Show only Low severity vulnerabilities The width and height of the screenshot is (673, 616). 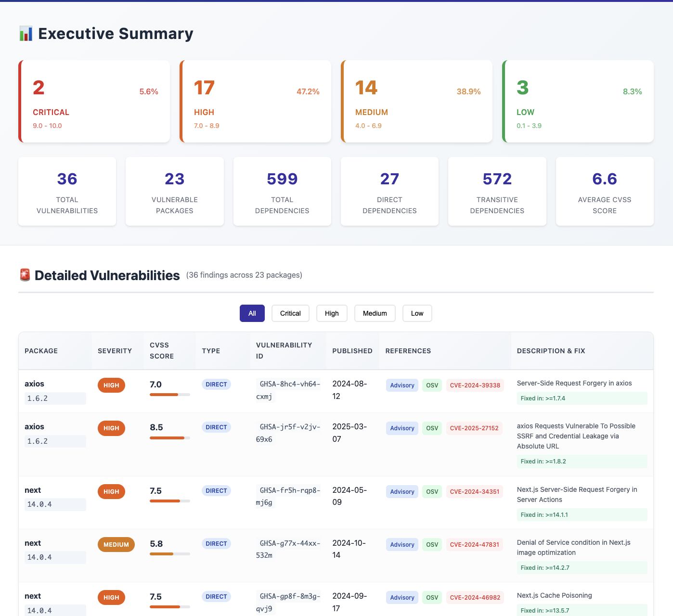(x=417, y=313)
